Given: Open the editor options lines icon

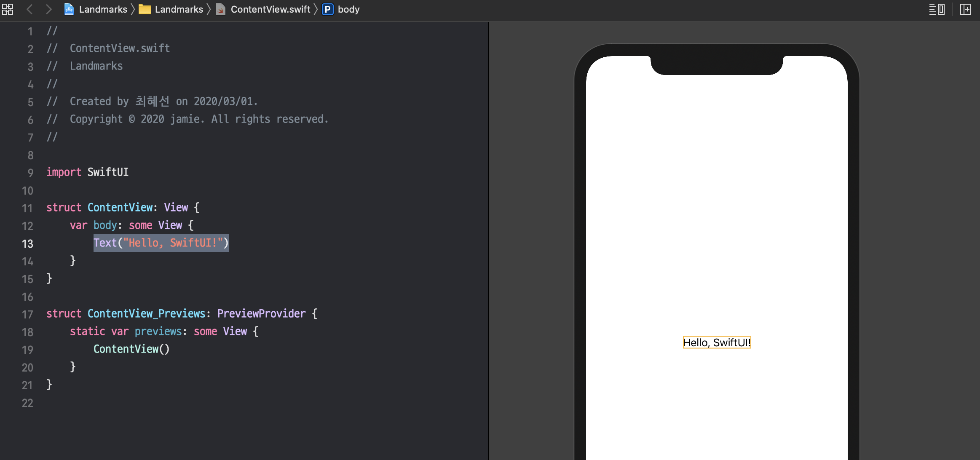Looking at the screenshot, I should click(937, 9).
